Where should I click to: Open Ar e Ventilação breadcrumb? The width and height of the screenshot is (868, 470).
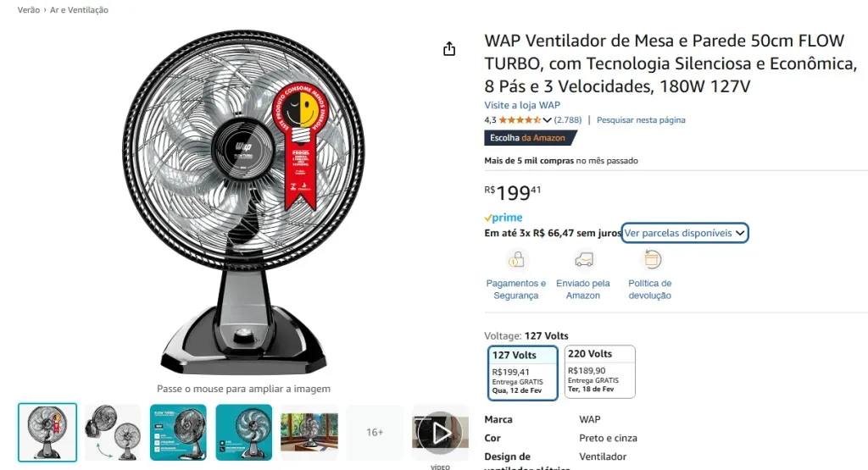click(x=79, y=10)
